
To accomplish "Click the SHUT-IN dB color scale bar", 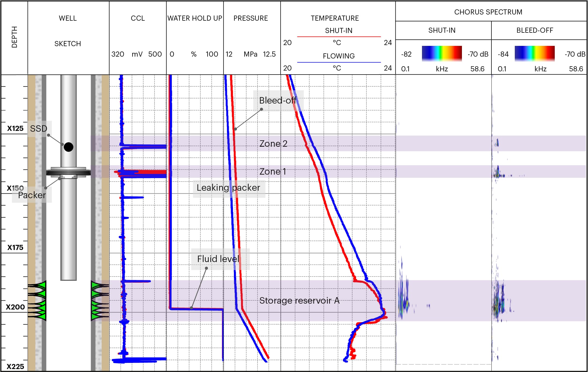I will pyautogui.click(x=442, y=54).
